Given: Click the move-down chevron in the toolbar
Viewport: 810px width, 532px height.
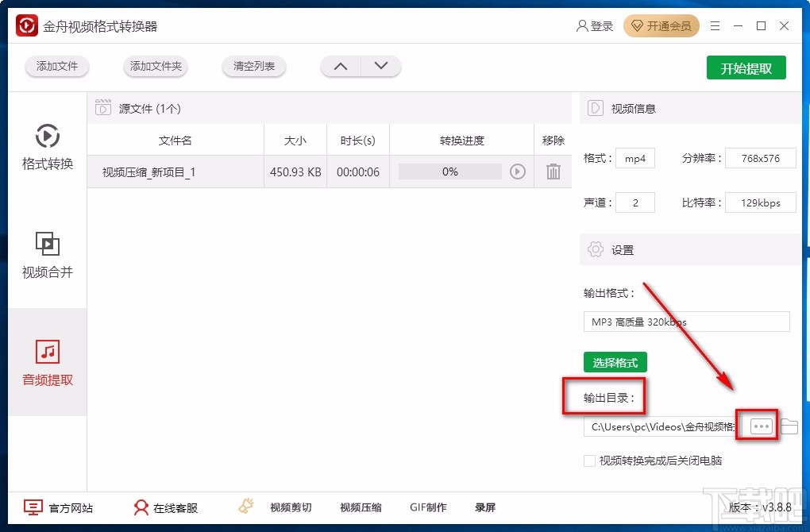Looking at the screenshot, I should coord(381,67).
